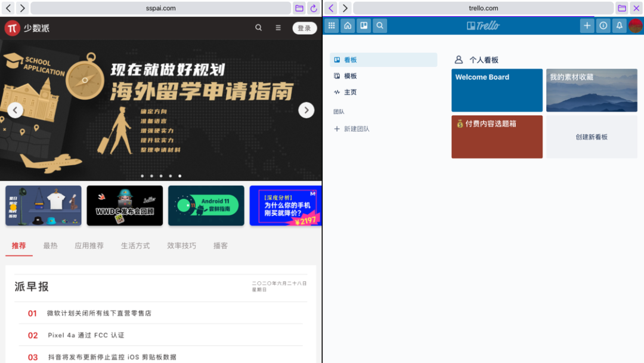Switch to the 生活方式 tab

[135, 246]
